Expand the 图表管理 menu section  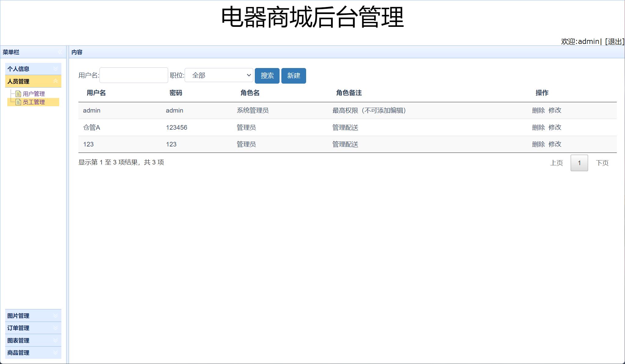(x=56, y=341)
